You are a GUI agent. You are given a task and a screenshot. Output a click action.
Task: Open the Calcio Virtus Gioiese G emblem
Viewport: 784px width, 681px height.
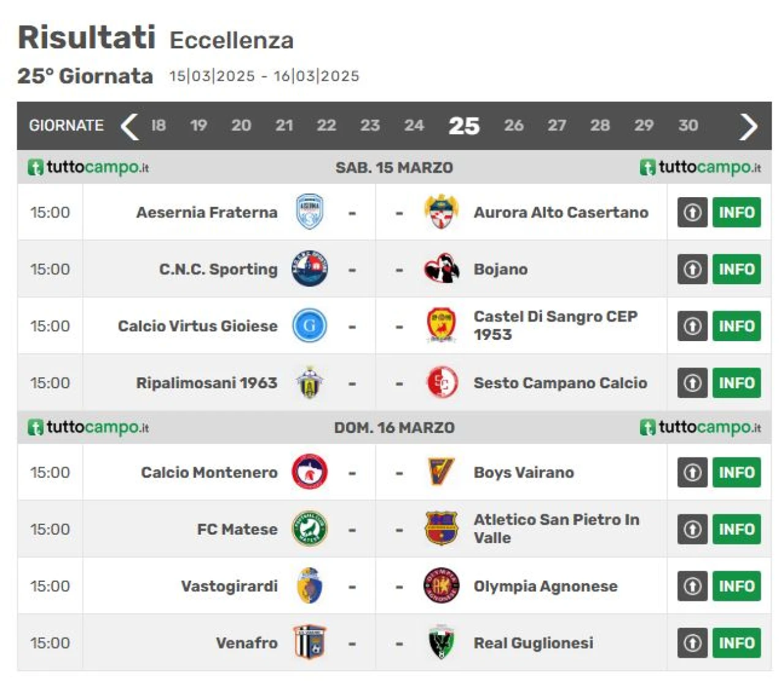point(309,326)
